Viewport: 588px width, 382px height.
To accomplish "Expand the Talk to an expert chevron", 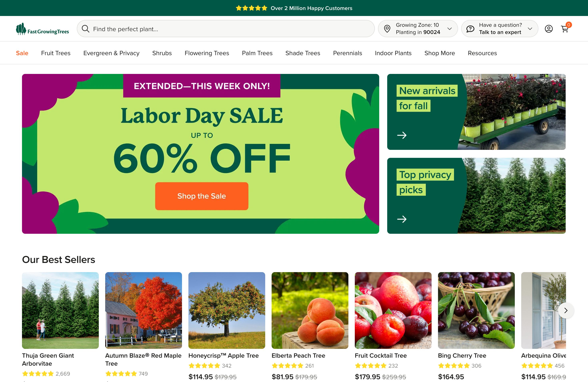I will [530, 29].
